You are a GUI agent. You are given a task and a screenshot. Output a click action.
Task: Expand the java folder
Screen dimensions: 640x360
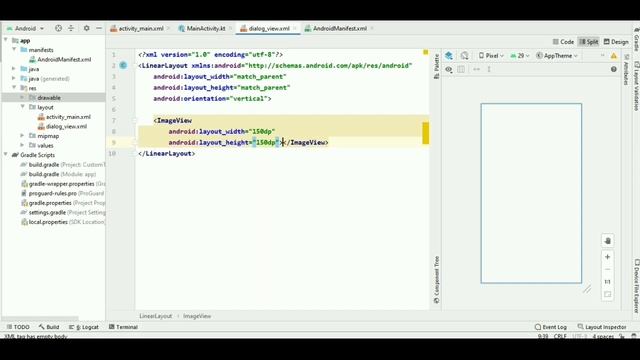tap(14, 69)
